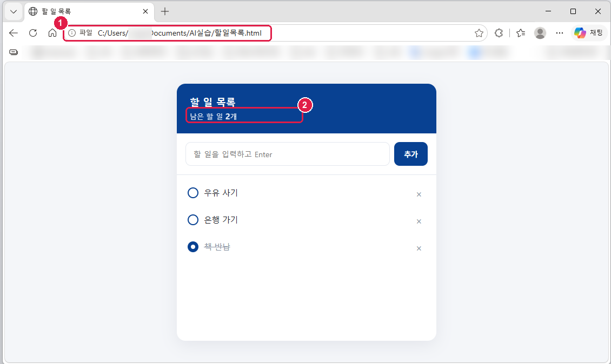Add page to favorites with star icon

[x=479, y=33]
